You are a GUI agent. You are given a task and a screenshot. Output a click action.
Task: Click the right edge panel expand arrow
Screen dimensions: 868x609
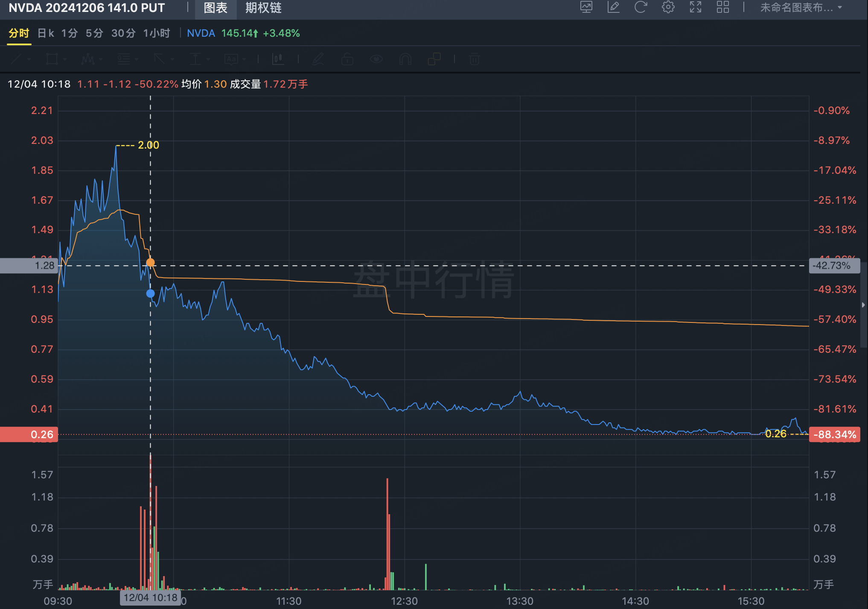[863, 305]
